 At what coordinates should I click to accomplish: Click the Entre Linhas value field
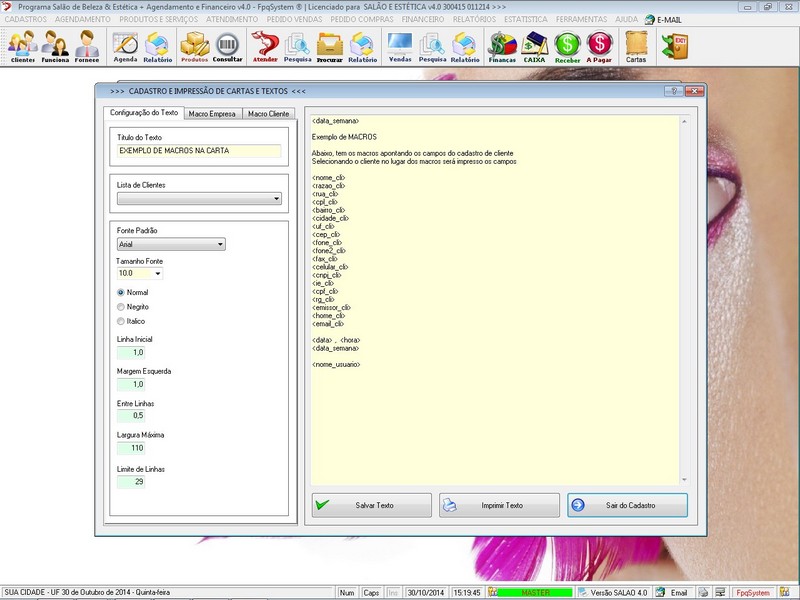pos(131,416)
